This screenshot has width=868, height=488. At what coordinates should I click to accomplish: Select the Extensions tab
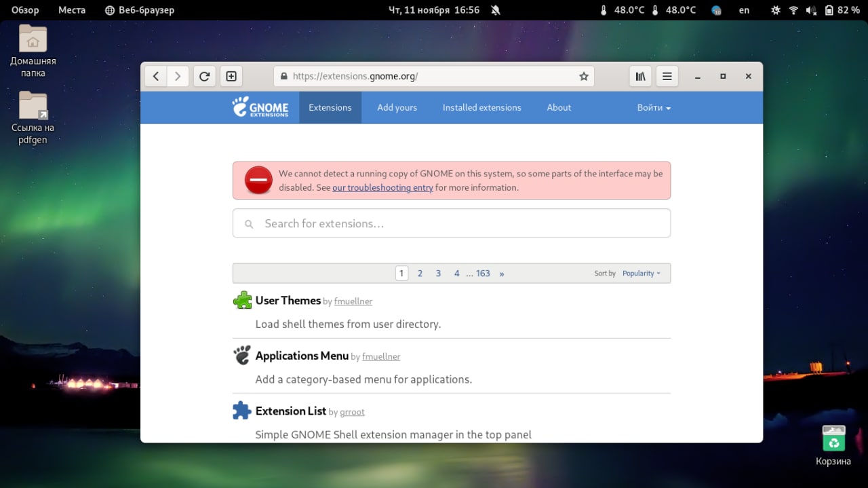(x=330, y=107)
